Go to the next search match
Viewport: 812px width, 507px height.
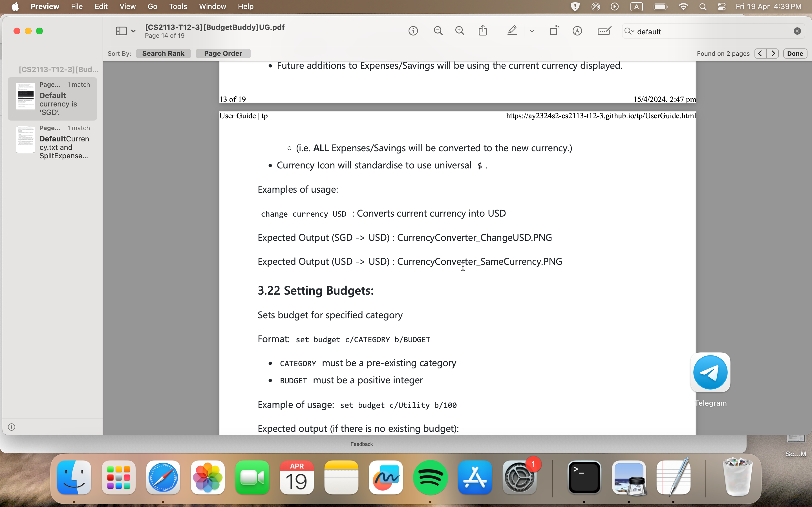[x=773, y=53]
